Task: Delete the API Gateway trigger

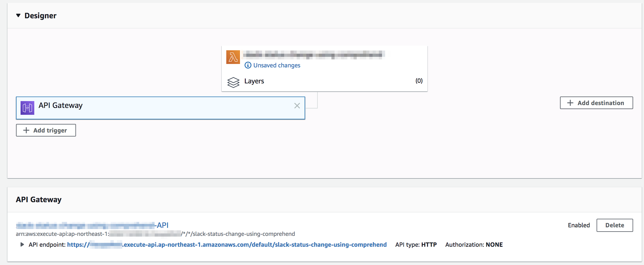Action: [x=615, y=225]
